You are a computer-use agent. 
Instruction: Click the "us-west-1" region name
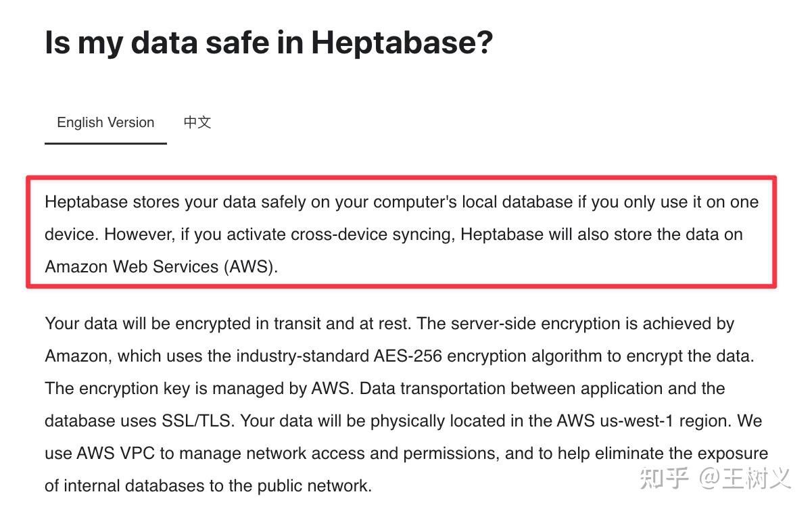(633, 420)
